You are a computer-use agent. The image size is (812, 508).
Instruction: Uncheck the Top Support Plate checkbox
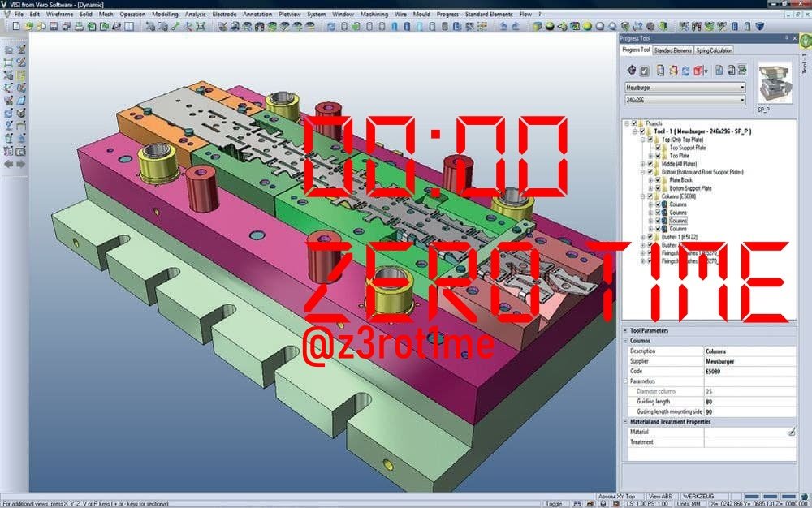[x=659, y=148]
